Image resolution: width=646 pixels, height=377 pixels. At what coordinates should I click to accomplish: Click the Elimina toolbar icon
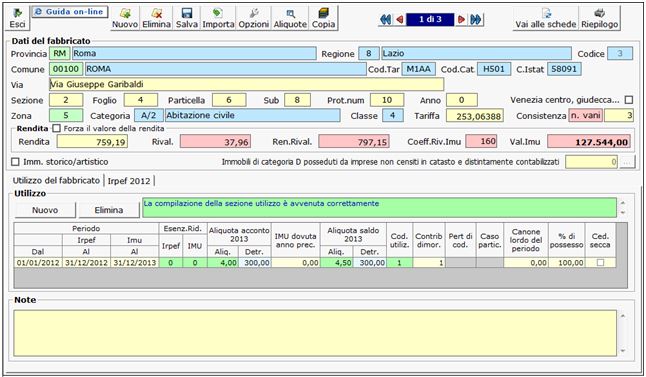tap(157, 18)
